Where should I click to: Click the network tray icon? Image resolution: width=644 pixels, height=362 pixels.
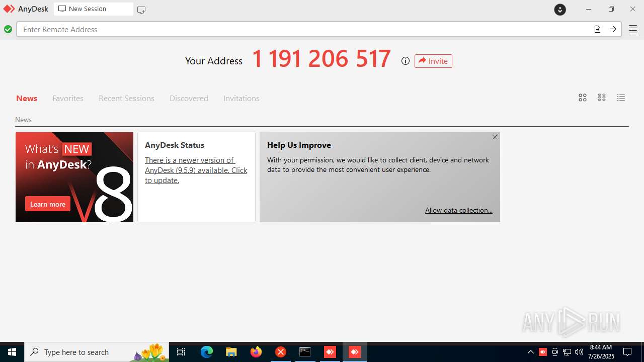567,352
